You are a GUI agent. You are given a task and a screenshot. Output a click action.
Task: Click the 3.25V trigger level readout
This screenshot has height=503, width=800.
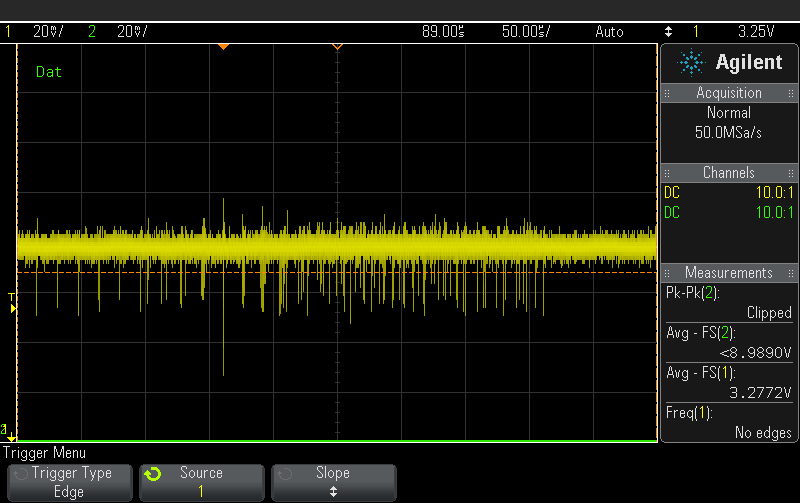(x=756, y=32)
